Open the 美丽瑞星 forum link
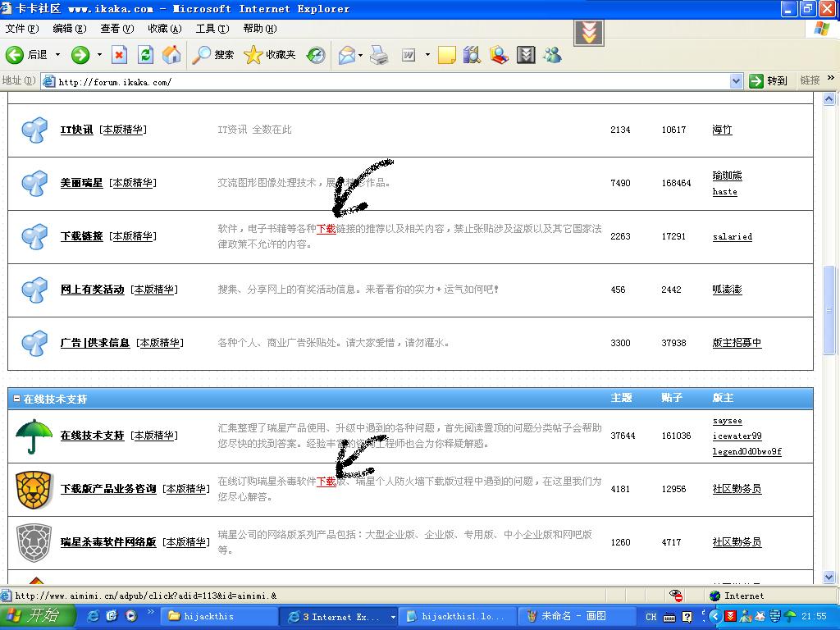The width and height of the screenshot is (840, 630). (81, 183)
